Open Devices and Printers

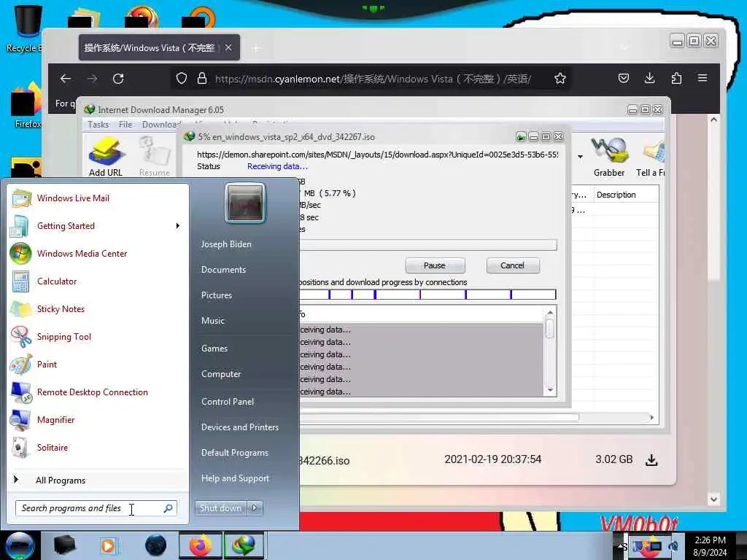[x=239, y=427]
